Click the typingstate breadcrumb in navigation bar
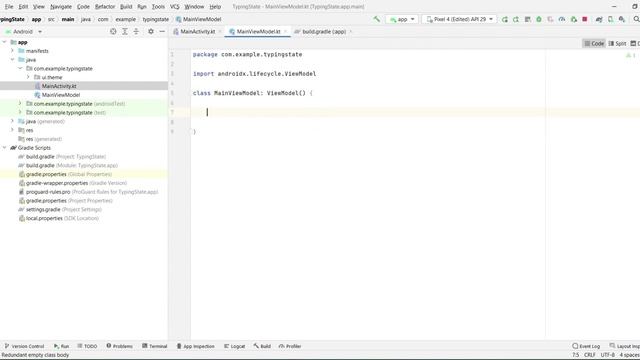 [156, 19]
